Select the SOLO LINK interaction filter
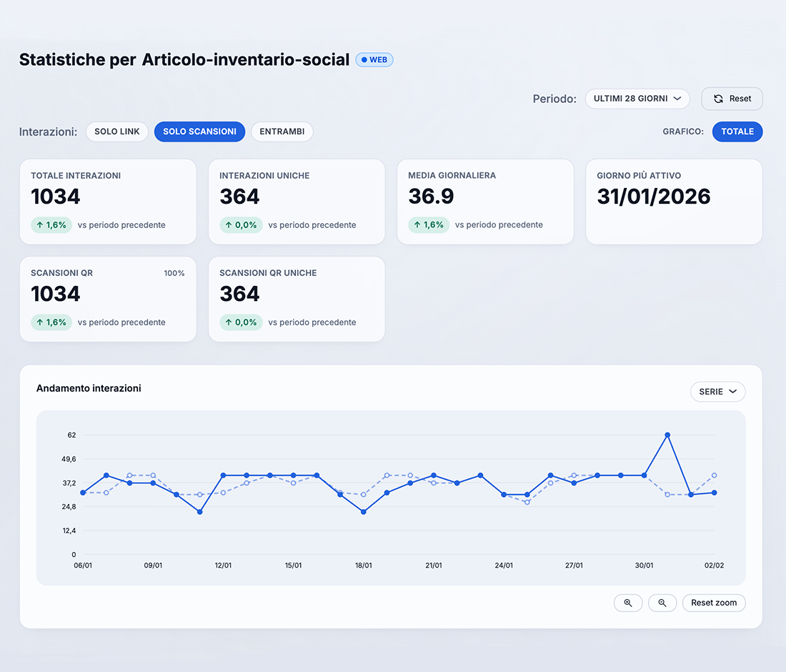 [x=117, y=132]
